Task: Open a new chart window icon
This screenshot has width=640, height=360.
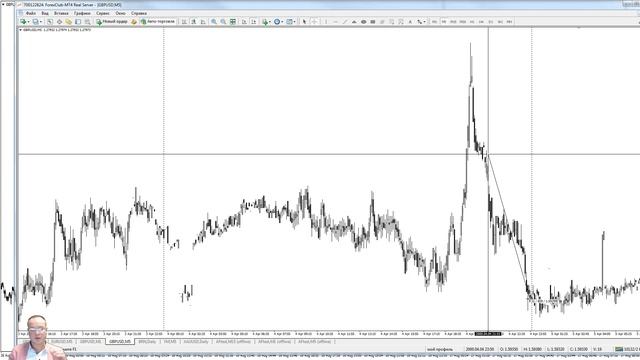Action: [23, 22]
